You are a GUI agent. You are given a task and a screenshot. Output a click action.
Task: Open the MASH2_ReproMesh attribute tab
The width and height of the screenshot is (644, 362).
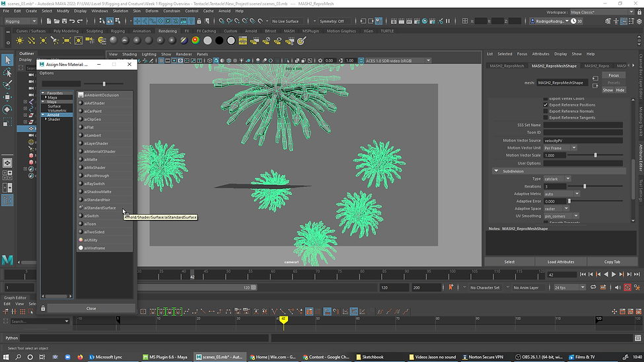tap(507, 66)
